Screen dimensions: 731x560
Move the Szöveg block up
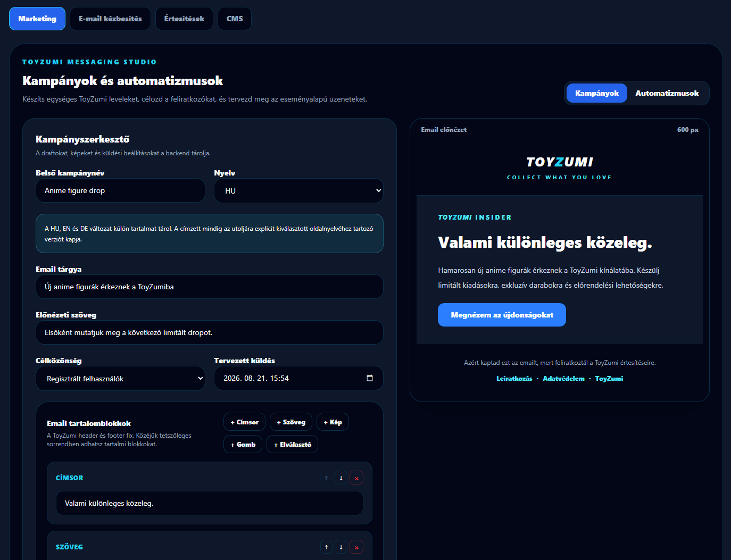click(326, 547)
